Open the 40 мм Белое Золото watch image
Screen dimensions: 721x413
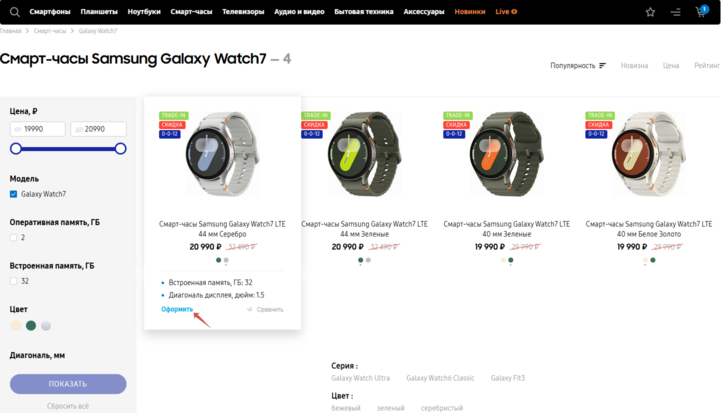pyautogui.click(x=649, y=154)
